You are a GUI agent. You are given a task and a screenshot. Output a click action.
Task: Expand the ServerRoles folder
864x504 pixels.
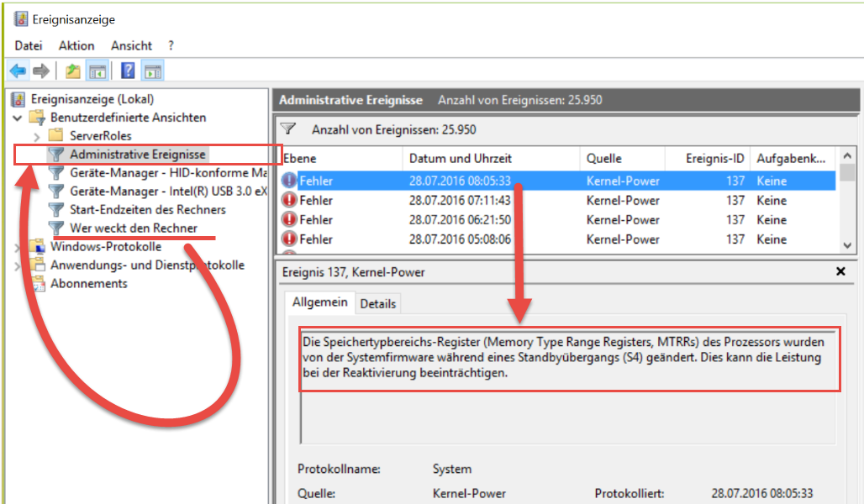(x=37, y=136)
